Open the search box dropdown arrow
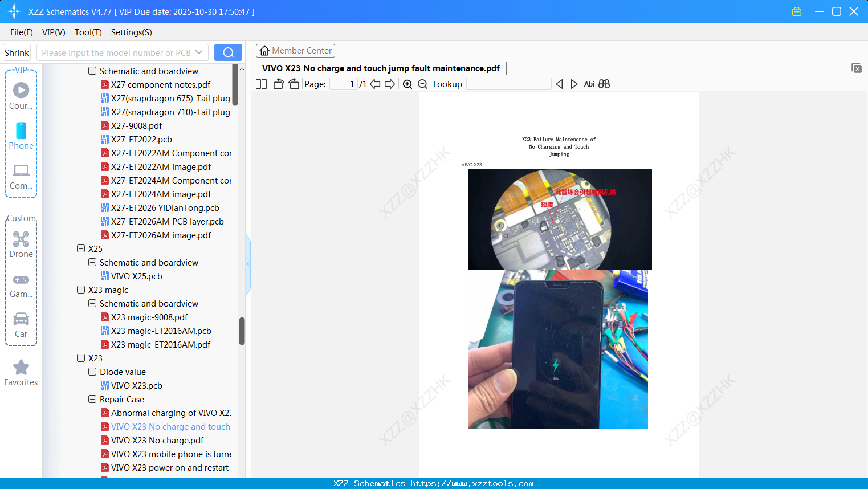Viewport: 868px width, 489px height. coord(201,52)
